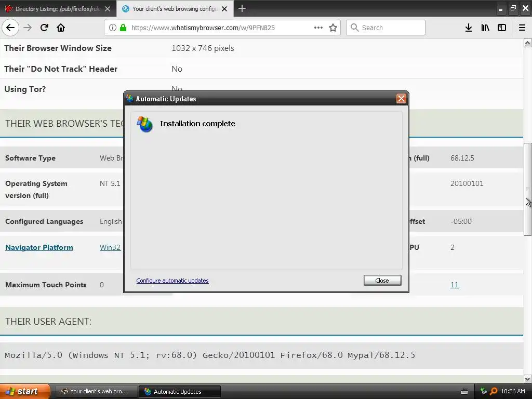532x399 pixels.
Task: Click the Windows Update icon in dialog
Action: (x=145, y=124)
